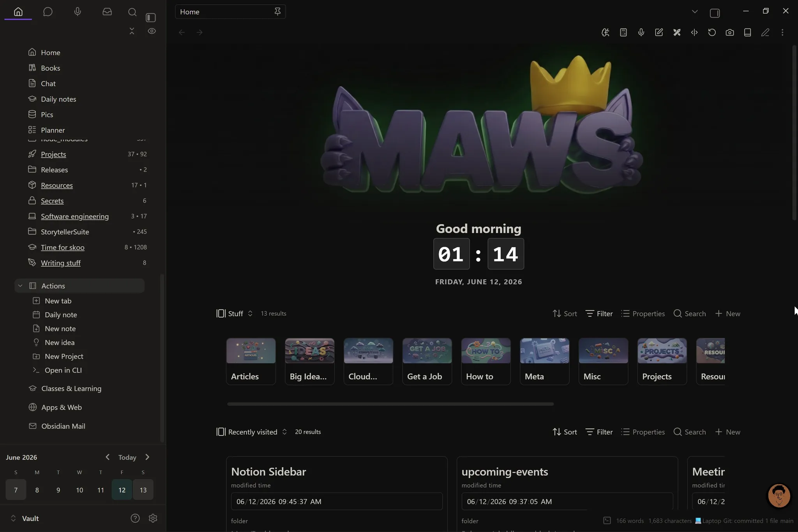Open the settings gear icon
The image size is (798, 532).
tap(153, 518)
